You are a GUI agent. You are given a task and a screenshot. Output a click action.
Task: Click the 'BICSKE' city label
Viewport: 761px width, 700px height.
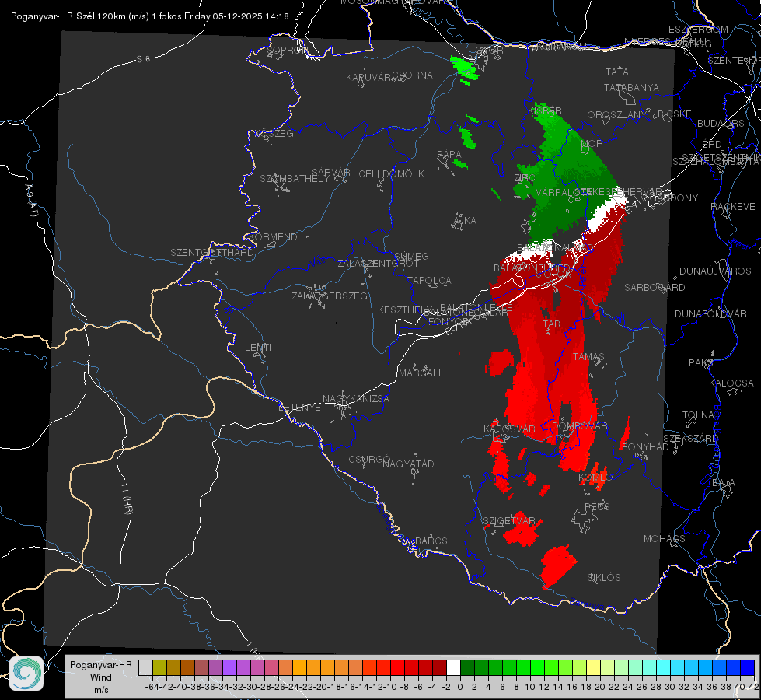[675, 114]
